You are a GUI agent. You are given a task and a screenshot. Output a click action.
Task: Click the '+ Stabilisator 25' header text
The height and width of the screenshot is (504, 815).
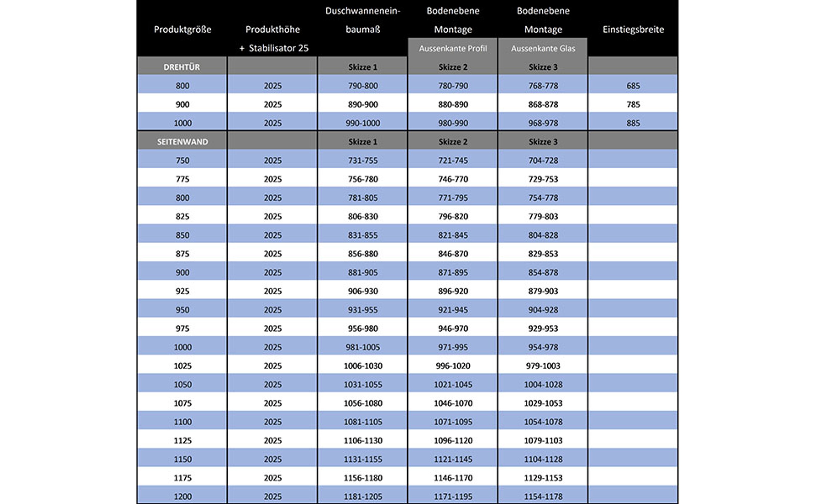point(274,48)
